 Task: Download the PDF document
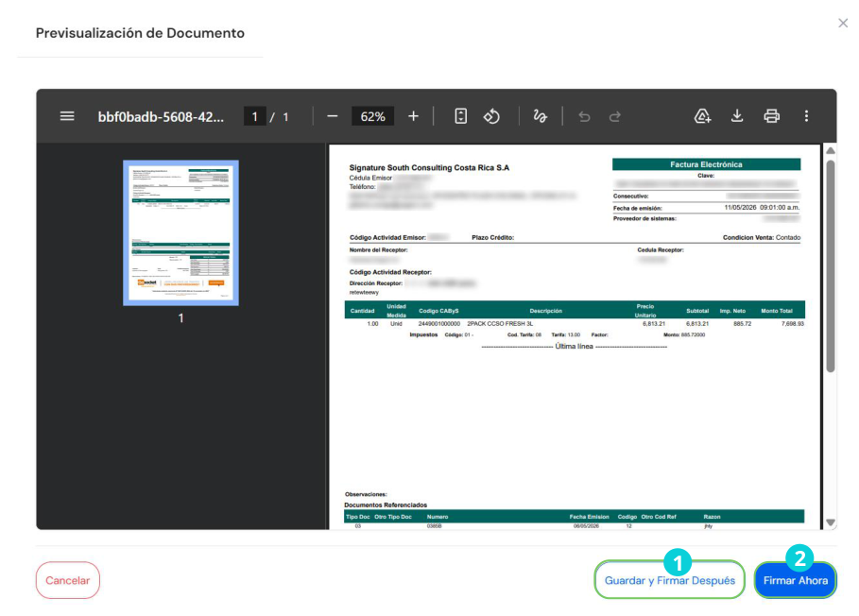(737, 116)
